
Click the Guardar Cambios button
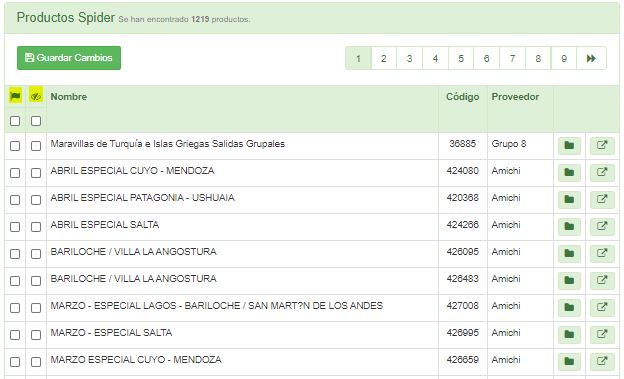point(69,58)
